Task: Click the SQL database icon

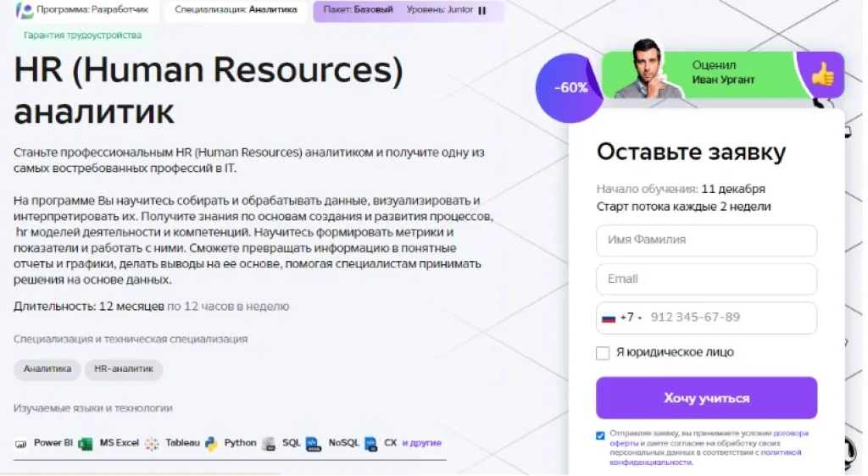Action: tap(269, 443)
